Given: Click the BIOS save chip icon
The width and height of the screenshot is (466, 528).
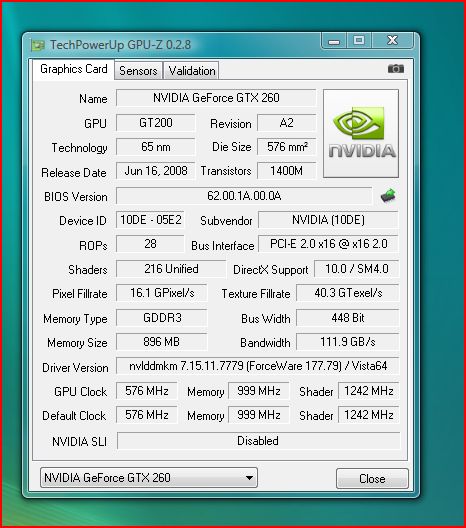Looking at the screenshot, I should pos(388,195).
